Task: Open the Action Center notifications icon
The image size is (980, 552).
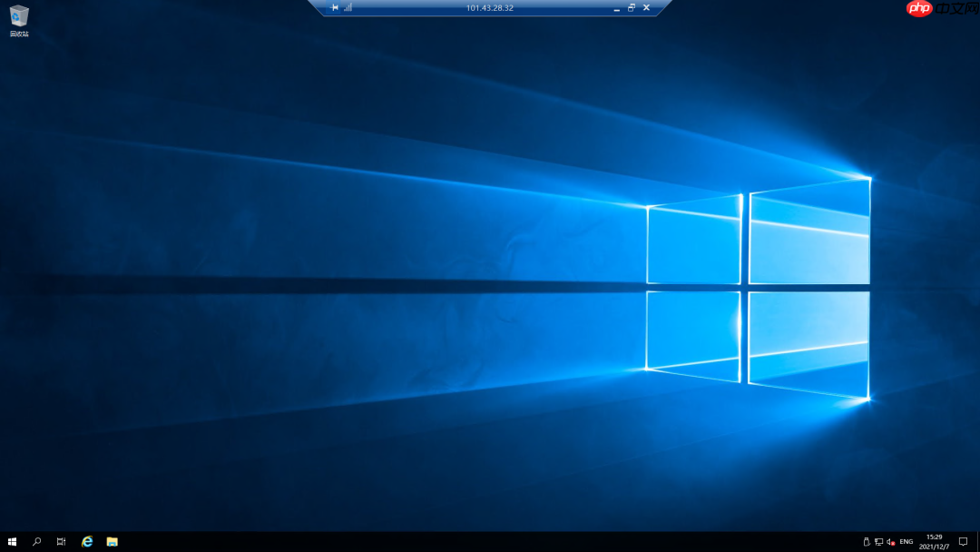Action: click(963, 541)
